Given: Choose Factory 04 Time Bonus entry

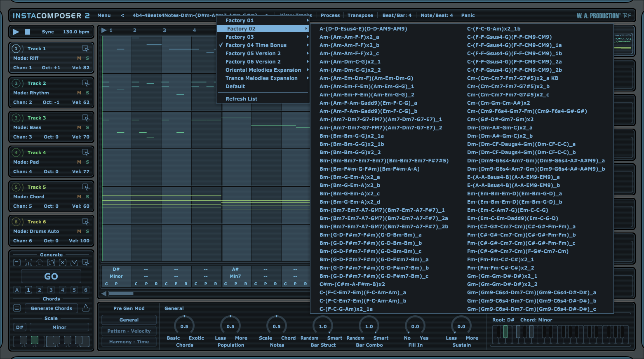Looking at the screenshot, I should click(263, 45).
